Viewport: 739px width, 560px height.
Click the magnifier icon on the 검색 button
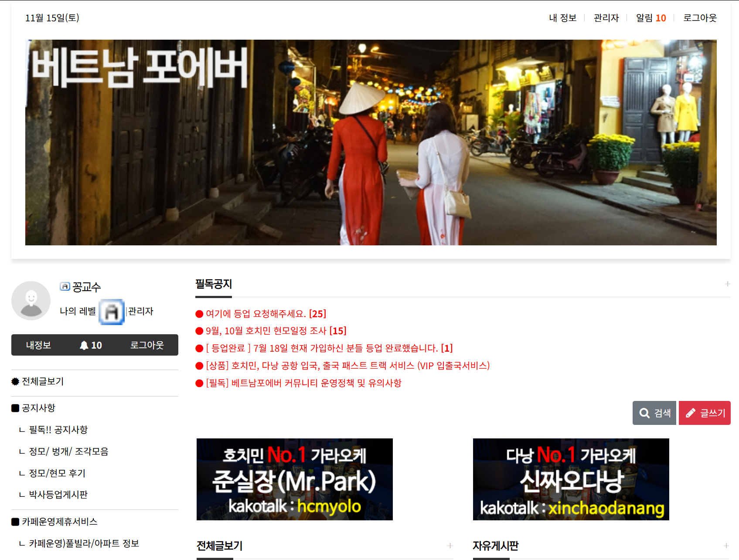click(644, 413)
